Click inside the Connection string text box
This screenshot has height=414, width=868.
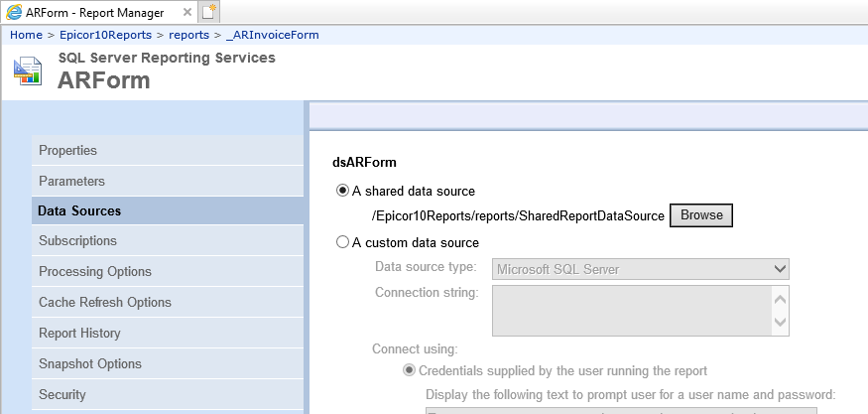coord(632,311)
